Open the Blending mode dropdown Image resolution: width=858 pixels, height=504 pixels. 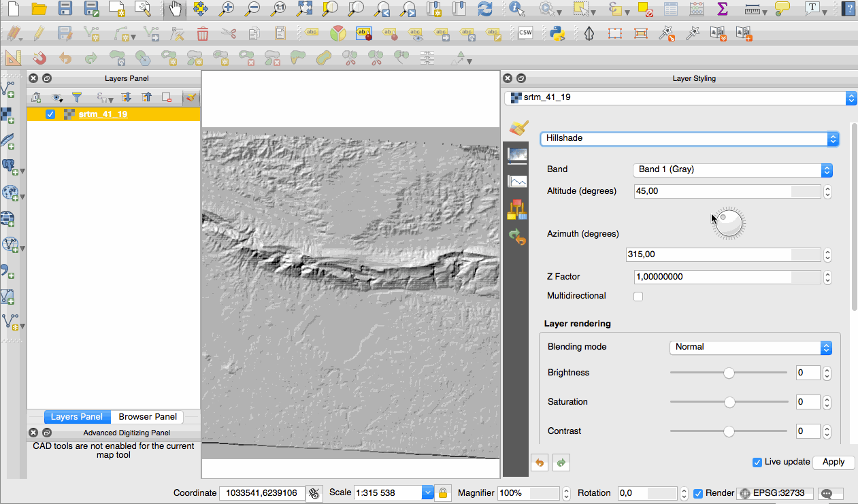pyautogui.click(x=750, y=347)
